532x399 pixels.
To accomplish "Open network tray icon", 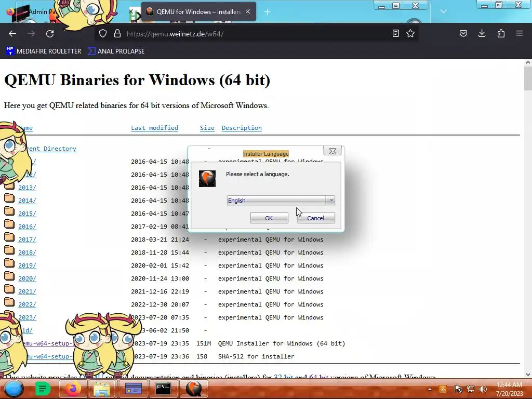I will (471, 389).
